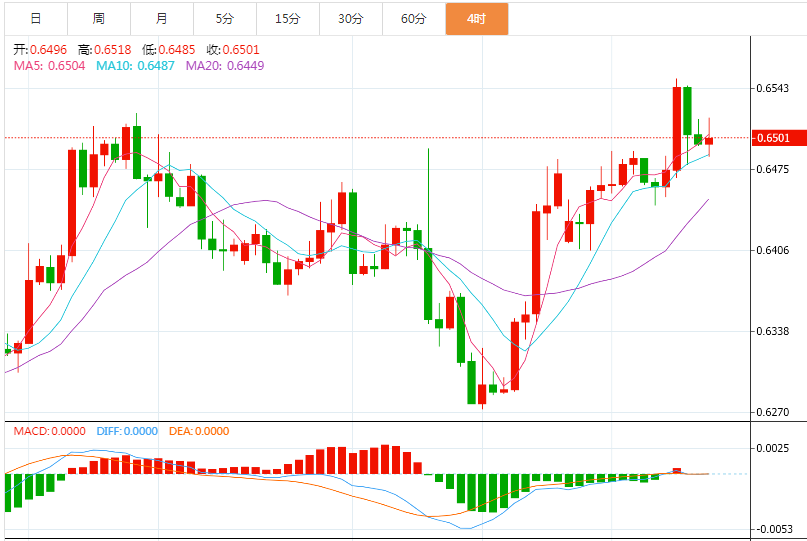Click the 开:0.6496 open price value
This screenshot has width=807, height=541.
[40, 50]
